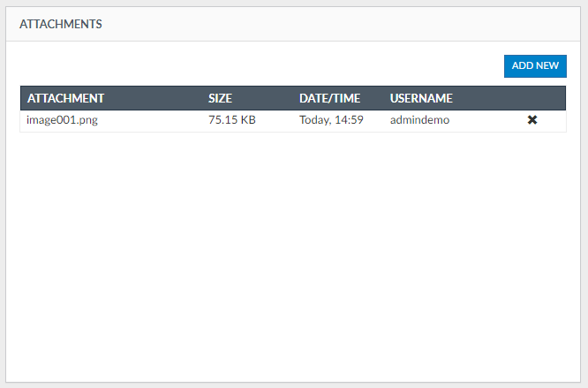Select the 75.15 KB size cell
The width and height of the screenshot is (588, 388).
tap(231, 120)
